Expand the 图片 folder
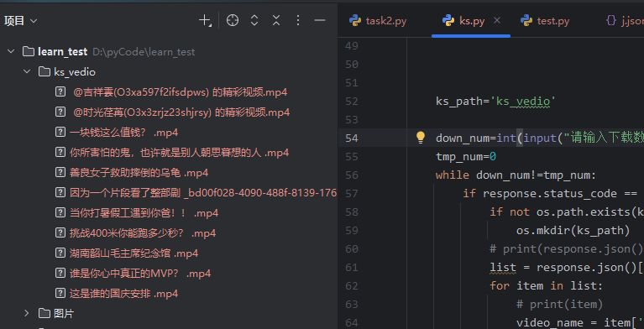 coord(27,313)
